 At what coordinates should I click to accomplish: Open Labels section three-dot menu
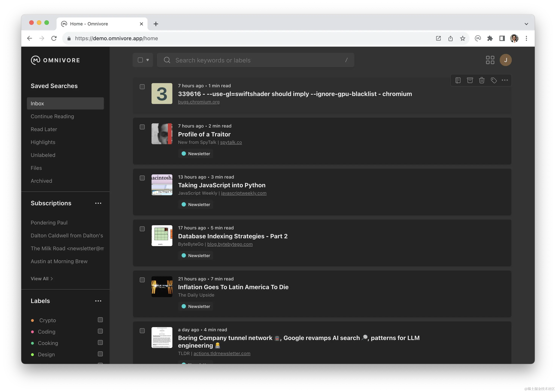click(98, 301)
